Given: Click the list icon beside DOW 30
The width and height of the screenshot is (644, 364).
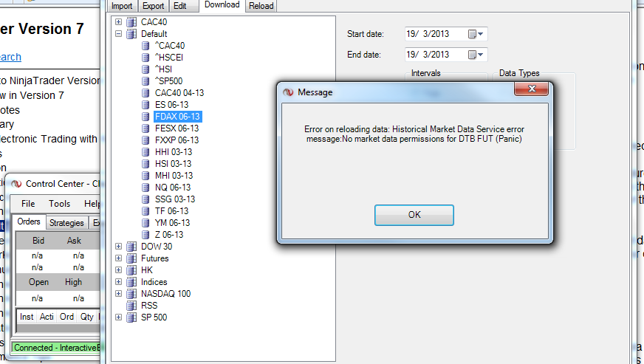Looking at the screenshot, I should point(131,247).
